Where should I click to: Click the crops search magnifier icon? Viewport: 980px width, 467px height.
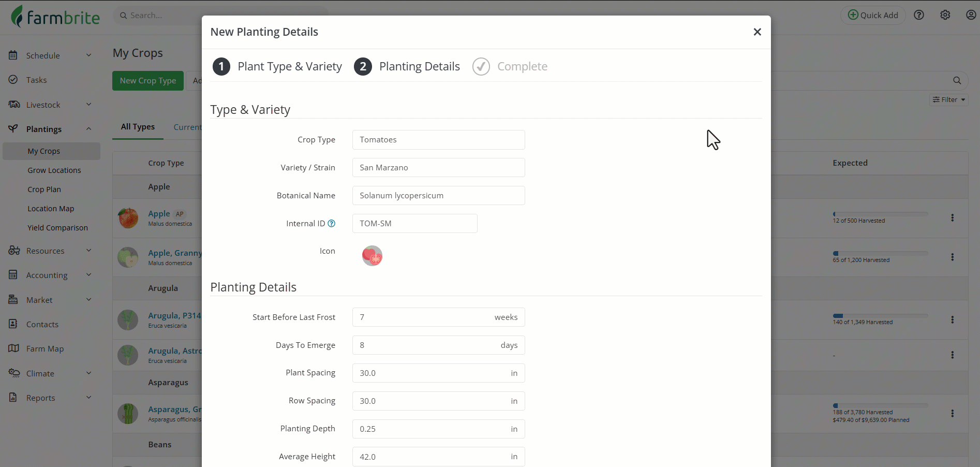pos(957,80)
